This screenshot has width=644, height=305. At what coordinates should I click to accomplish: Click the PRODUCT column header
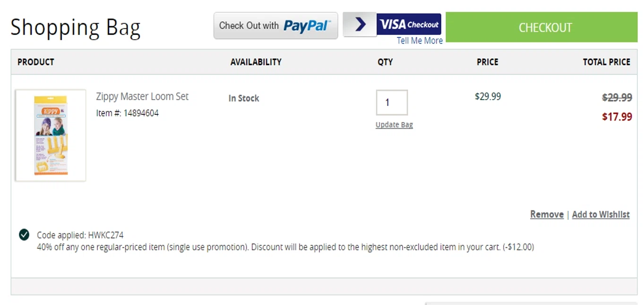pos(36,62)
